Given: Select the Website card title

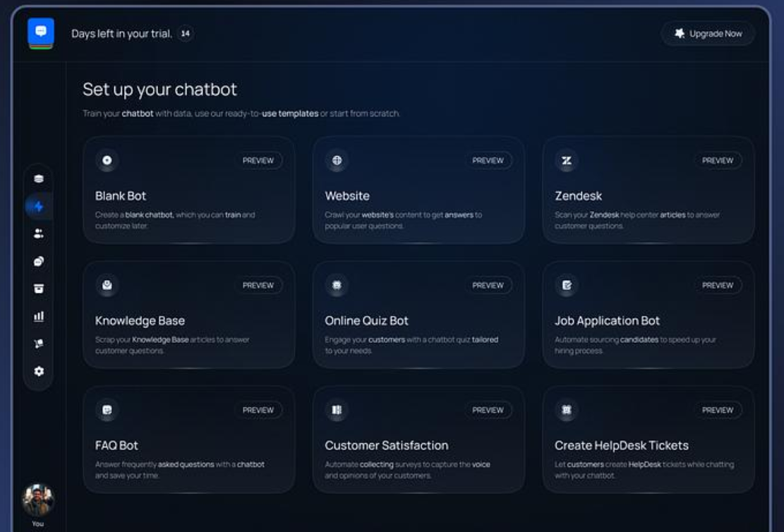Looking at the screenshot, I should coord(347,196).
